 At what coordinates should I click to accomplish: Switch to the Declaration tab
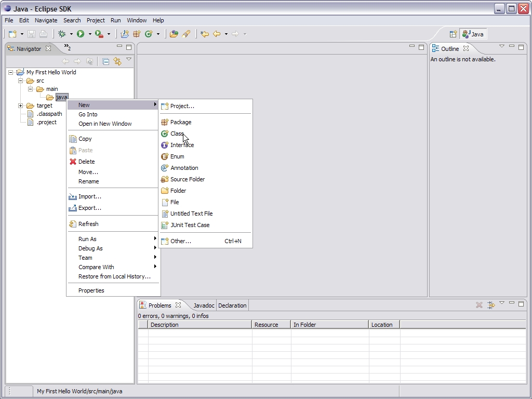click(232, 305)
